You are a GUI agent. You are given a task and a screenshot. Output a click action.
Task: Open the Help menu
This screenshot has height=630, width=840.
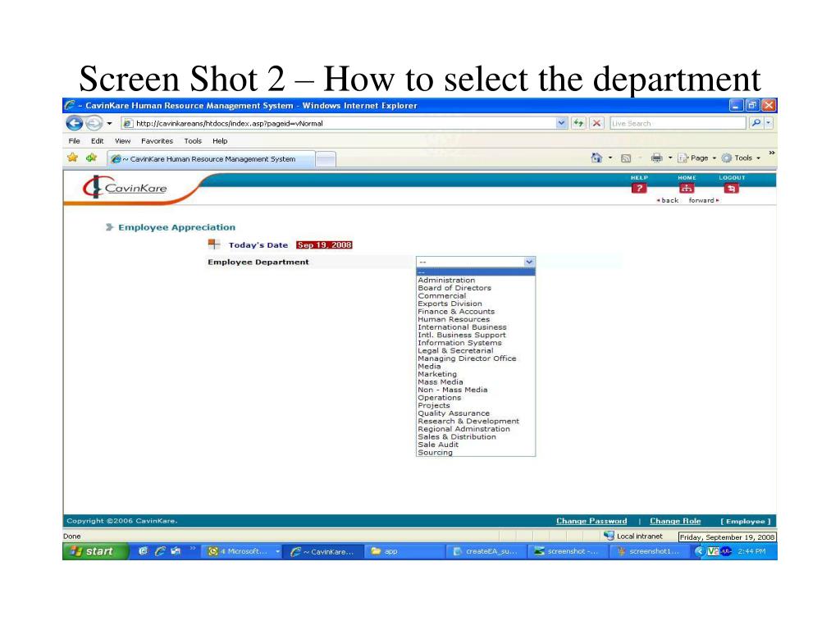(x=220, y=141)
